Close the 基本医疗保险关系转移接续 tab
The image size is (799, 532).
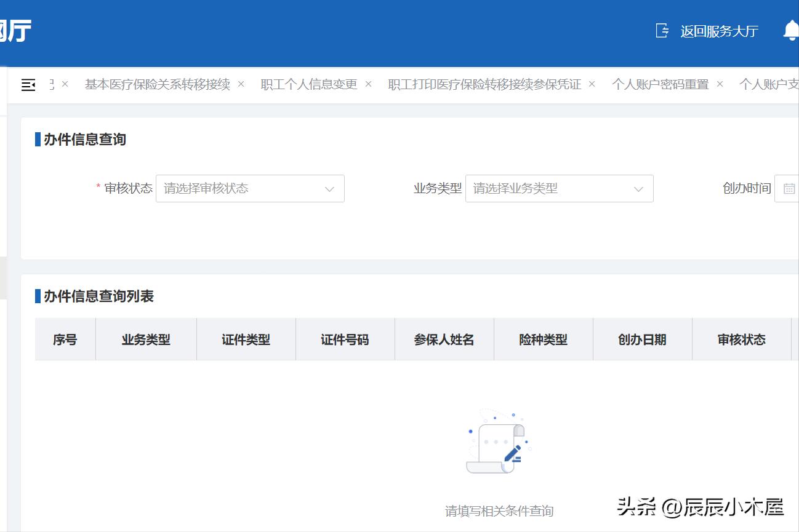241,84
